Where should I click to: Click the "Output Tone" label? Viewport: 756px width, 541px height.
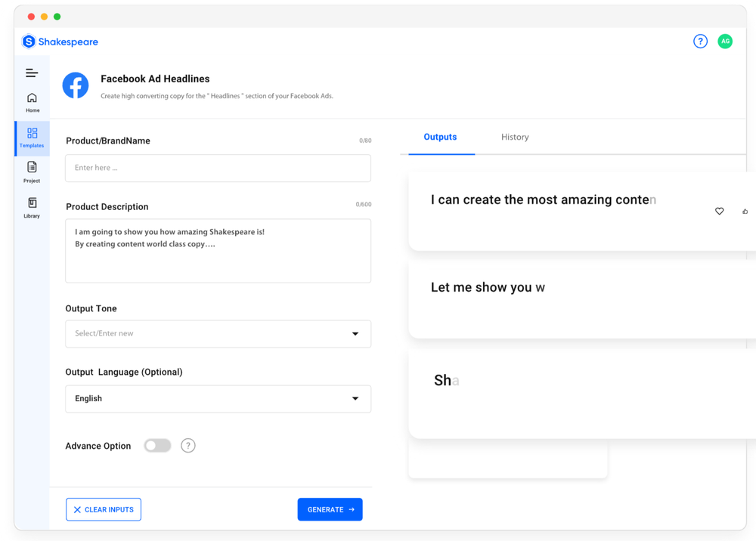[91, 308]
